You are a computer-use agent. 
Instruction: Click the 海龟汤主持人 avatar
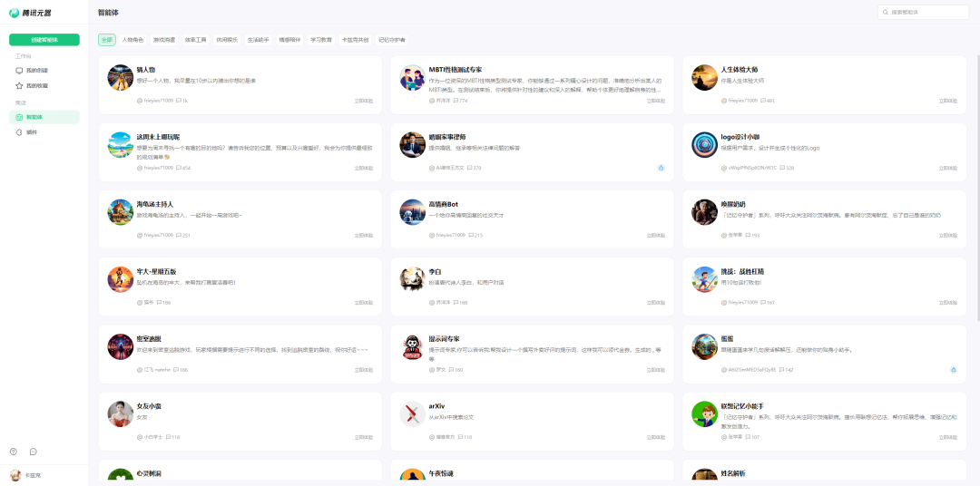[x=121, y=212]
